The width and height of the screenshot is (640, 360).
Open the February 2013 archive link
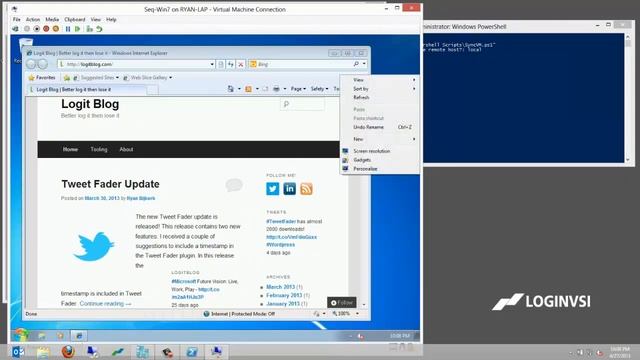(284, 295)
